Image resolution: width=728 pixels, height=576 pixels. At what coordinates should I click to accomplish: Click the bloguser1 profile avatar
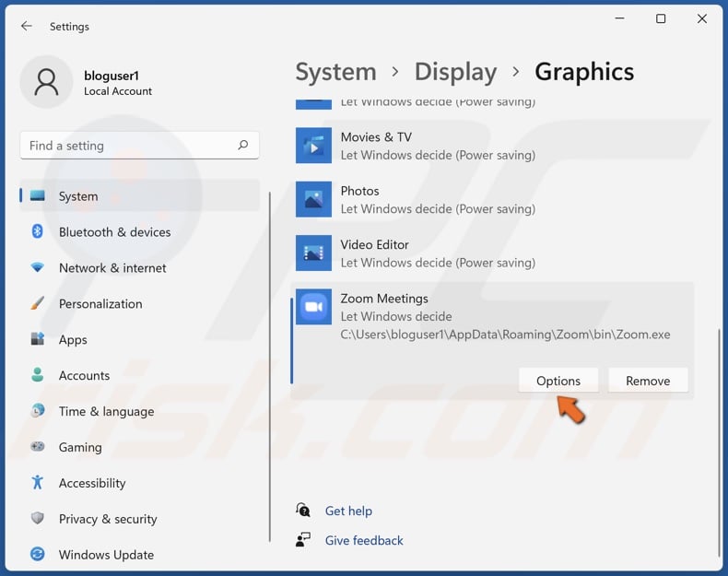click(46, 82)
